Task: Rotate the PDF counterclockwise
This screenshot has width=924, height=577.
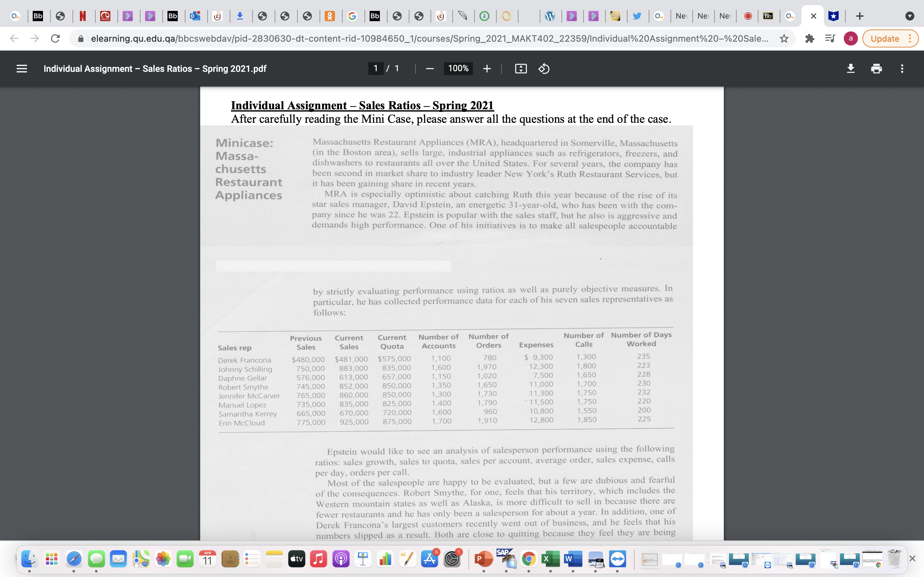Action: [544, 69]
